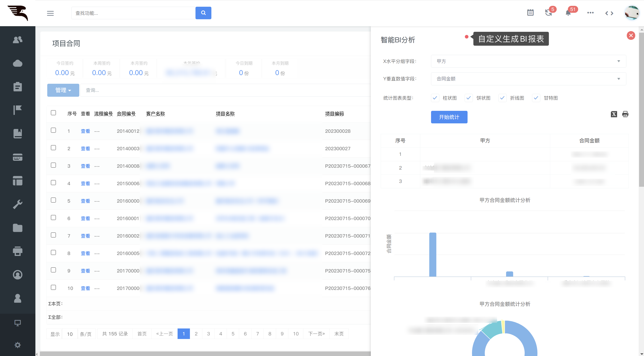Click the printer icon in BI panel
Viewport: 644px width, 356px height.
pyautogui.click(x=625, y=114)
